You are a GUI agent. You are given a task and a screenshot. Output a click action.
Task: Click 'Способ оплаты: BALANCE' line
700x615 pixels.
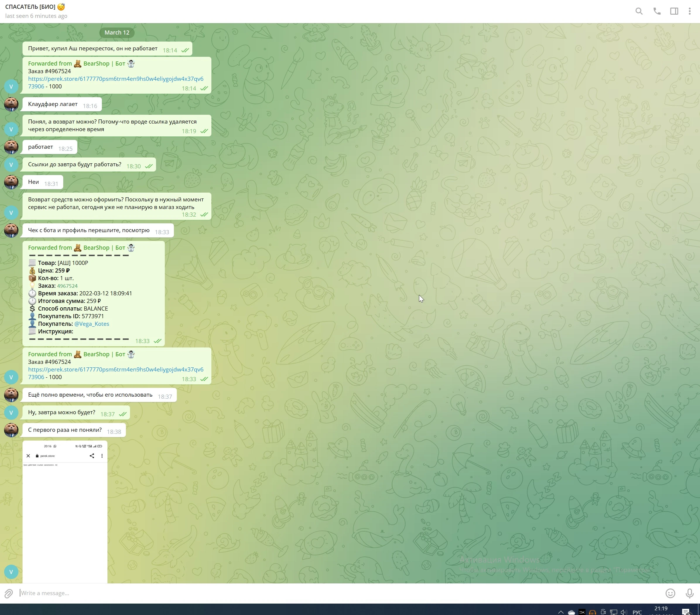(68, 309)
